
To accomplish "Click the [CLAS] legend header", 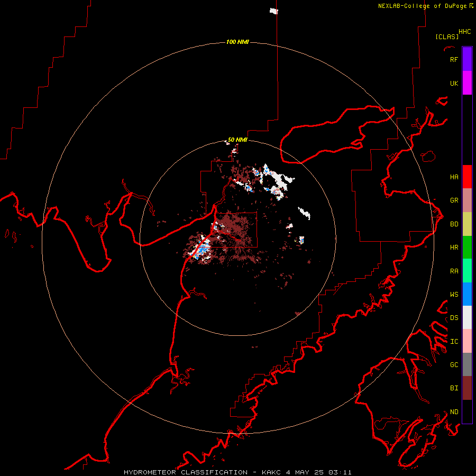I will 446,36.
